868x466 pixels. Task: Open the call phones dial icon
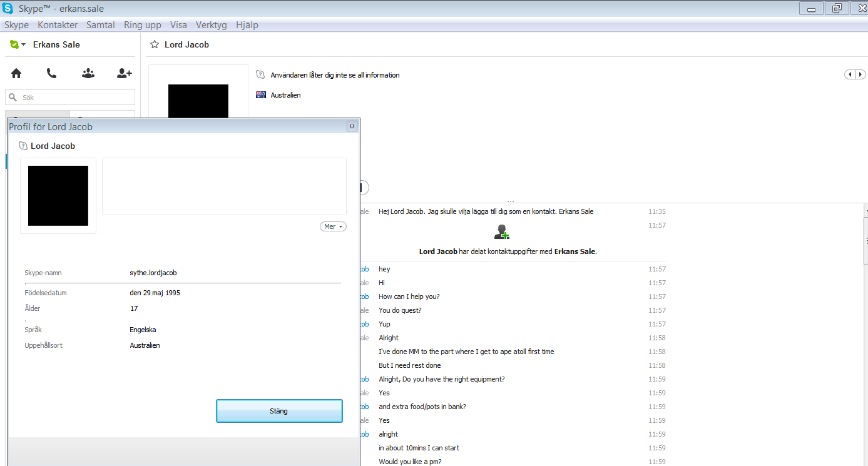(x=51, y=73)
